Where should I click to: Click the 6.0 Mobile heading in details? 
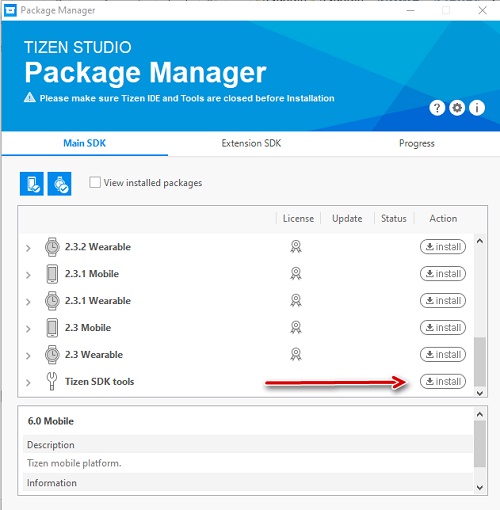pyautogui.click(x=51, y=421)
